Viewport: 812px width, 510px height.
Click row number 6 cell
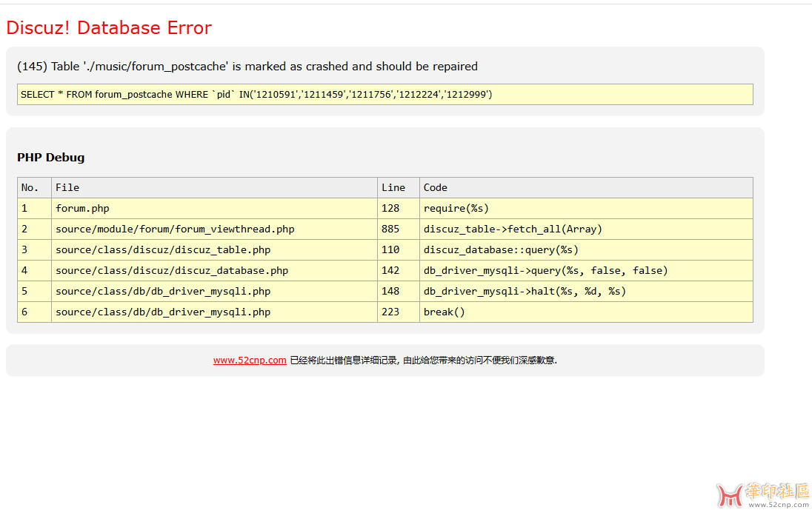point(34,312)
